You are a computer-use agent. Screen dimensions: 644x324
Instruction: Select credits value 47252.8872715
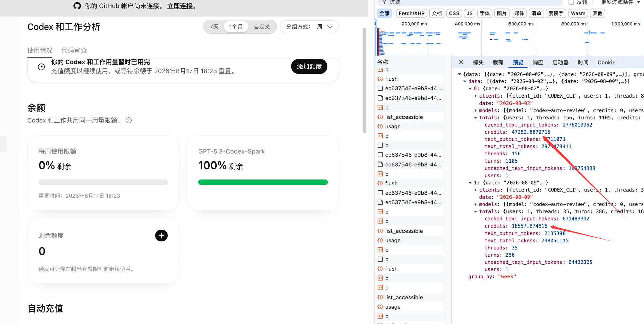531,132
